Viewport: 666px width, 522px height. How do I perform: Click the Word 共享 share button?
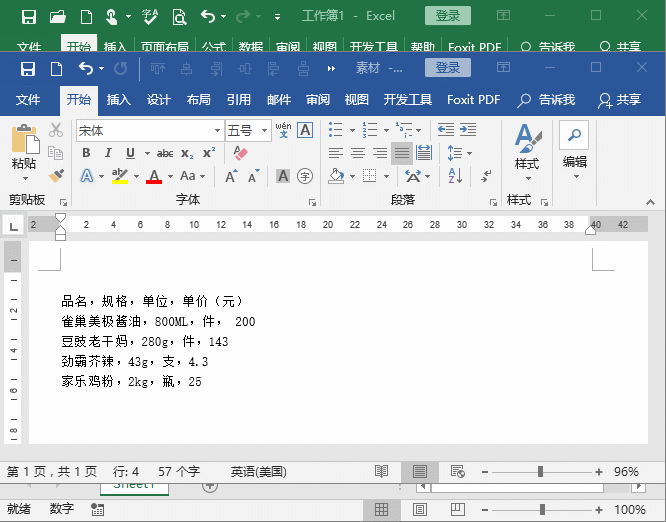click(620, 100)
